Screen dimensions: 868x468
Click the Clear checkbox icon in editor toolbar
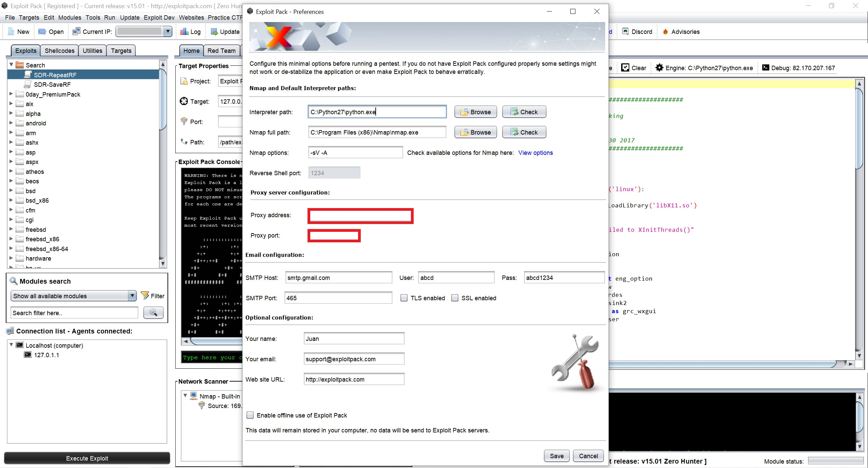click(x=625, y=68)
